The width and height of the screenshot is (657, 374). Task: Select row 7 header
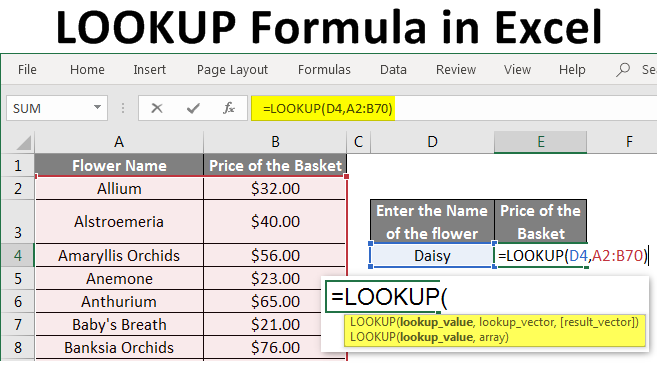click(x=18, y=325)
